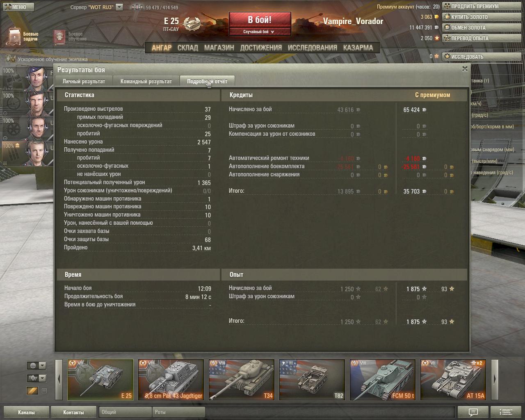Click players online icon near 59 479

click(138, 7)
